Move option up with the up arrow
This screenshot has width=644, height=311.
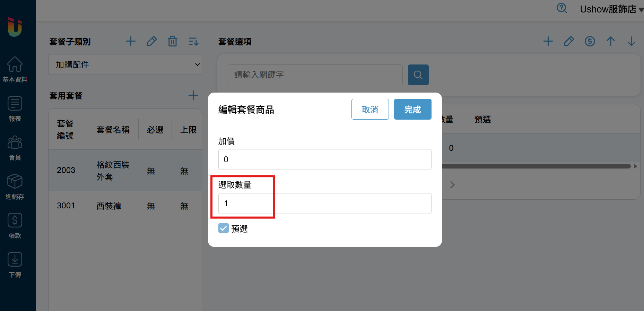click(x=611, y=42)
